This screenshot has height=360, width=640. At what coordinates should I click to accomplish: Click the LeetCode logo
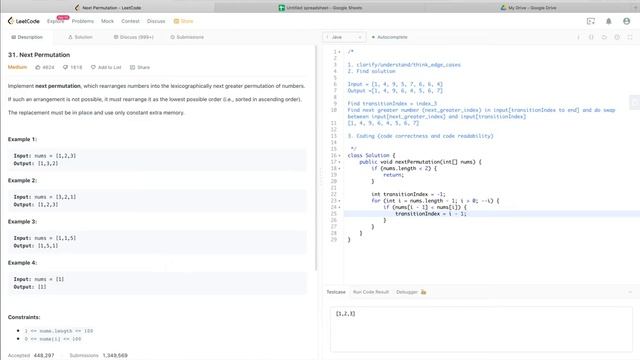click(x=24, y=21)
